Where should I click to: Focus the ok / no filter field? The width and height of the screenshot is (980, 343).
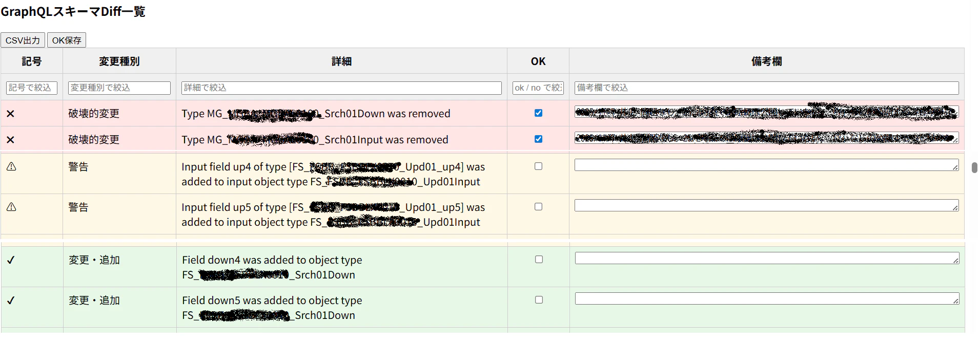[x=538, y=88]
